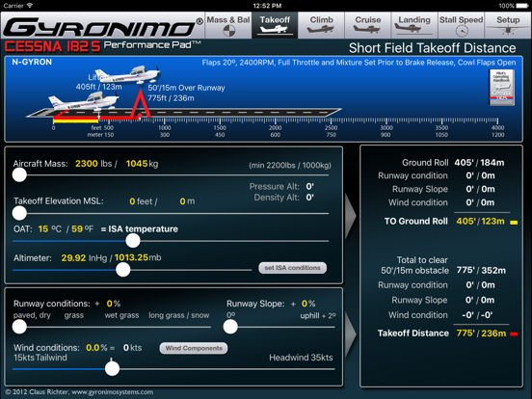Click the set ISA conditions button

point(292,268)
